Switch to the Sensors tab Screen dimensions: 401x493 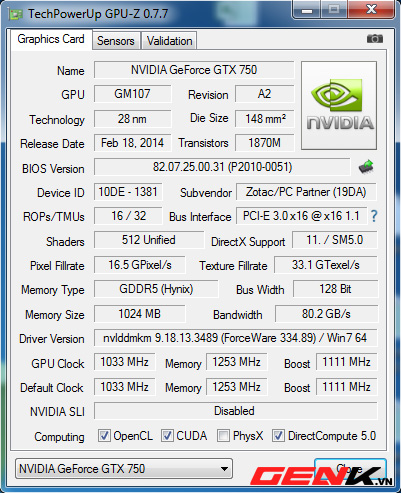point(116,41)
